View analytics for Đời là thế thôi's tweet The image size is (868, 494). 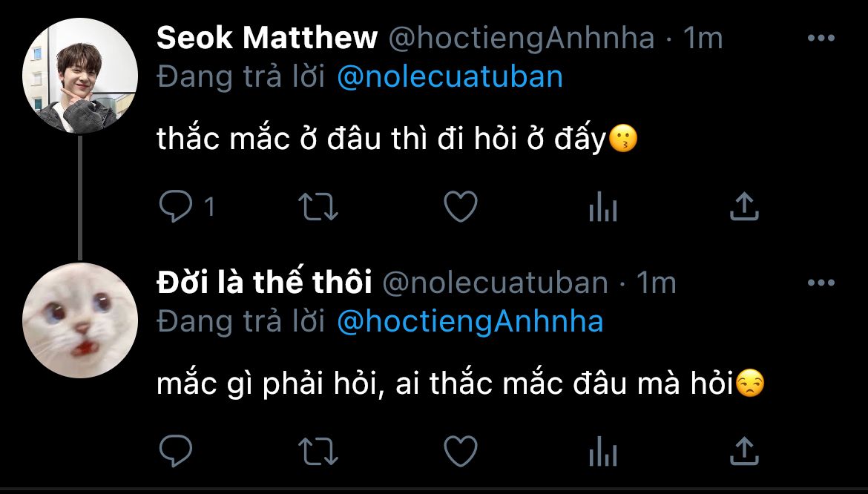(x=602, y=451)
